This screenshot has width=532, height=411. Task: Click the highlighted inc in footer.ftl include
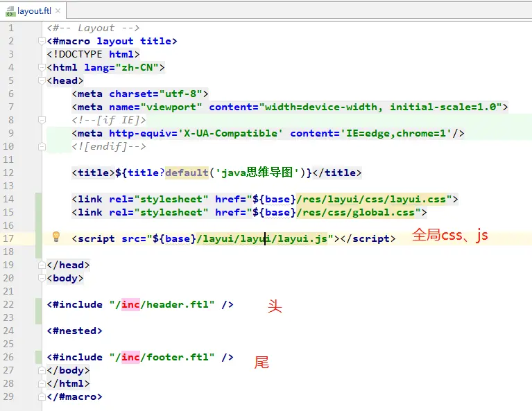click(130, 357)
